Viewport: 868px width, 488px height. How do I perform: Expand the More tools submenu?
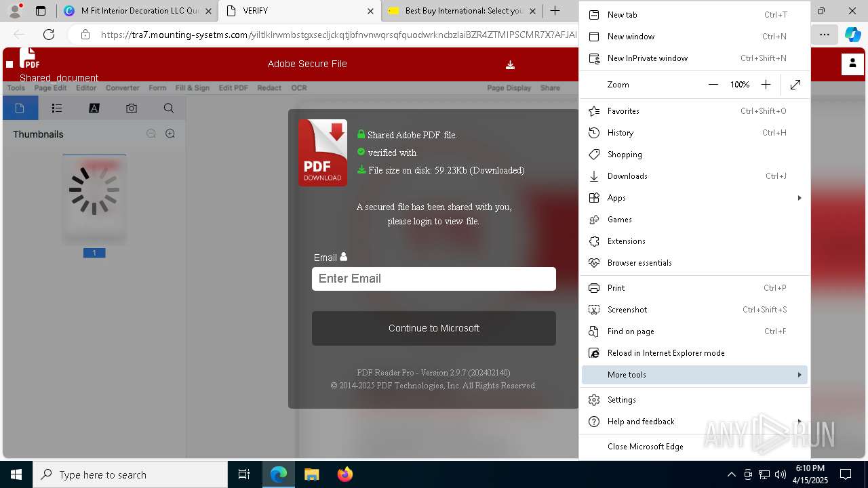694,375
